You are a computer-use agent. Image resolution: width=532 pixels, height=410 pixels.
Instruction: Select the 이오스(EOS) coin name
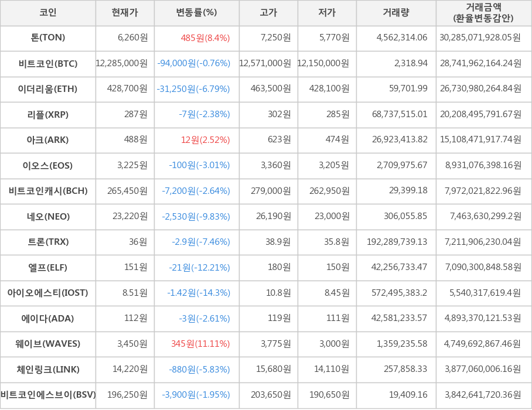(48, 166)
